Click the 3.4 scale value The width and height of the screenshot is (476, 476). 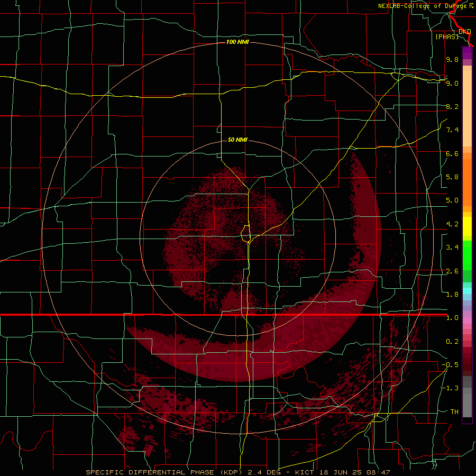point(452,248)
